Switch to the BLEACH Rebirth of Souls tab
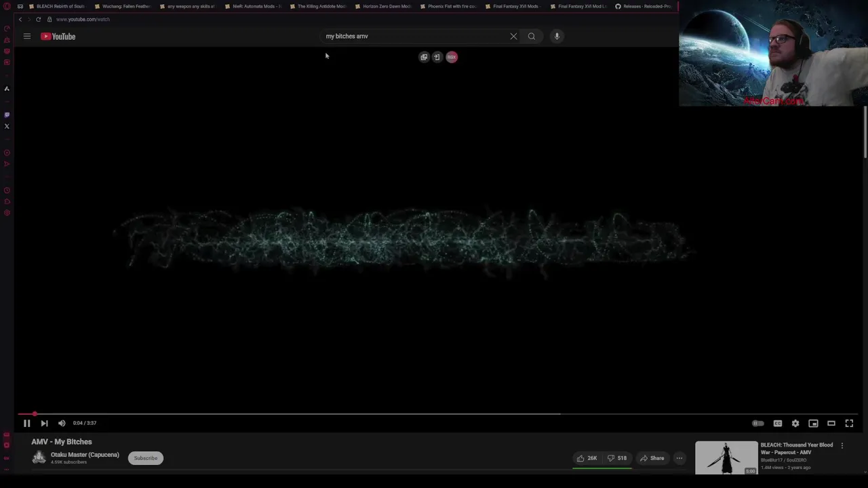The image size is (868, 488). click(x=57, y=6)
